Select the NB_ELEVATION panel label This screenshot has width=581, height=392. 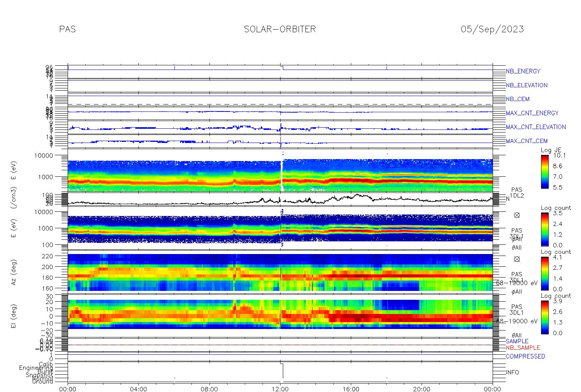pos(526,85)
